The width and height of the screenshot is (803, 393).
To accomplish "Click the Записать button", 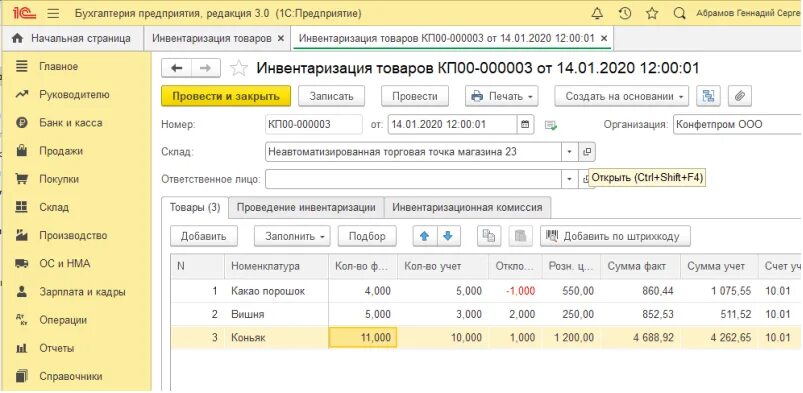I will tap(331, 96).
